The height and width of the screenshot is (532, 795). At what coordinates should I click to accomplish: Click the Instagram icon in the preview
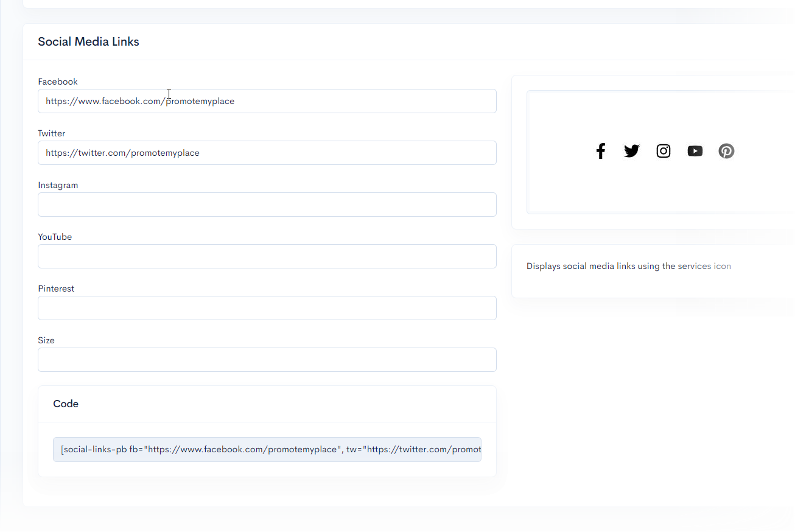[x=664, y=151]
